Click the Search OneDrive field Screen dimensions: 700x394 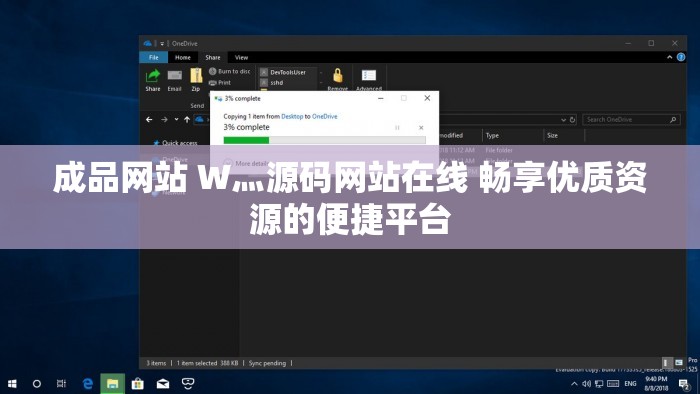point(631,120)
